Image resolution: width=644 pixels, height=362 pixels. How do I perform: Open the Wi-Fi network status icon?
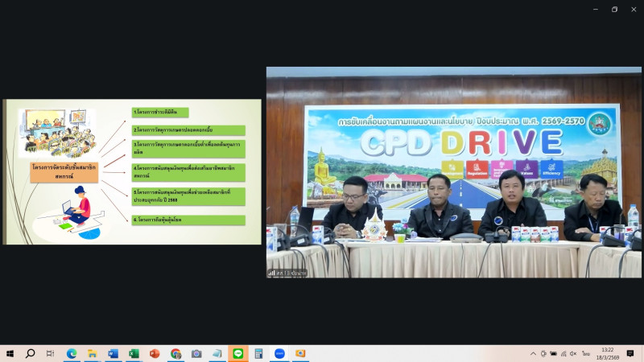coord(563,353)
